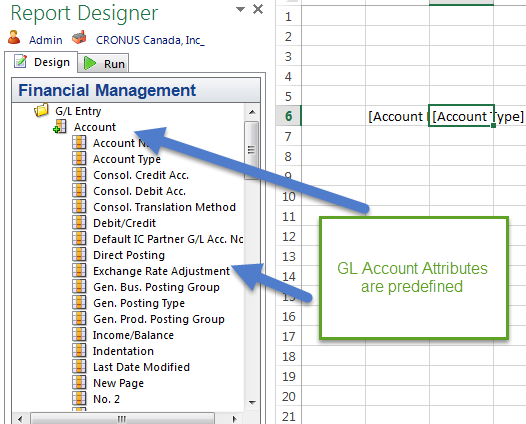Select the Gen. Bus. Posting Group field
Image resolution: width=526 pixels, height=424 pixels.
[x=156, y=287]
